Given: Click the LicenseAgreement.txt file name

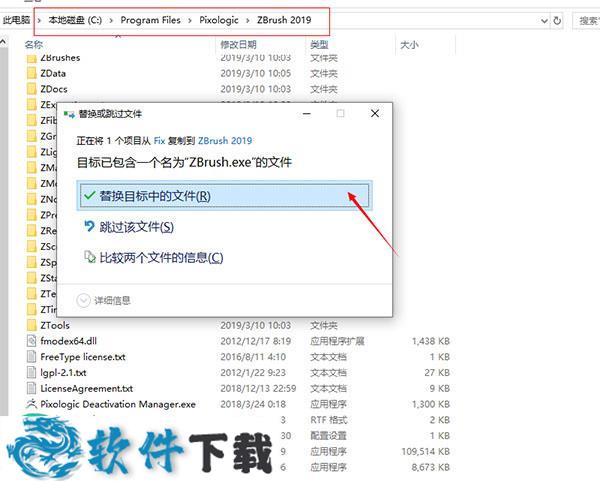Looking at the screenshot, I should coord(87,388).
